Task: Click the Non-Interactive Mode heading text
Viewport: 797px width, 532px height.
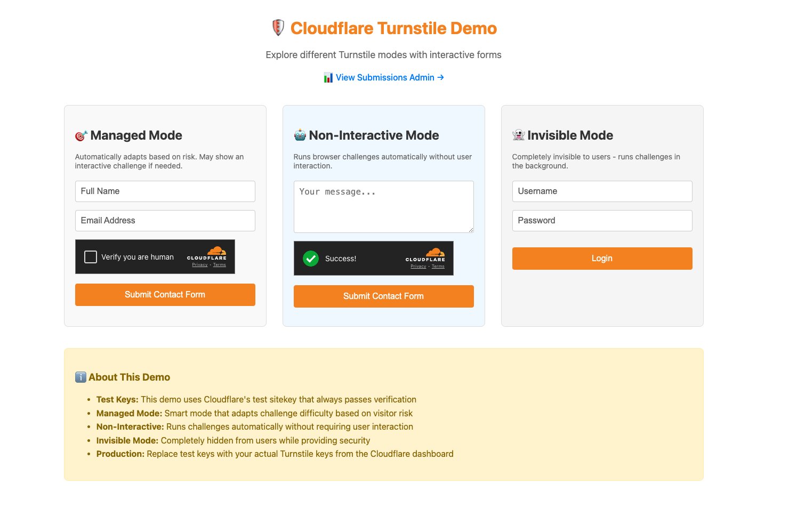Action: click(374, 135)
